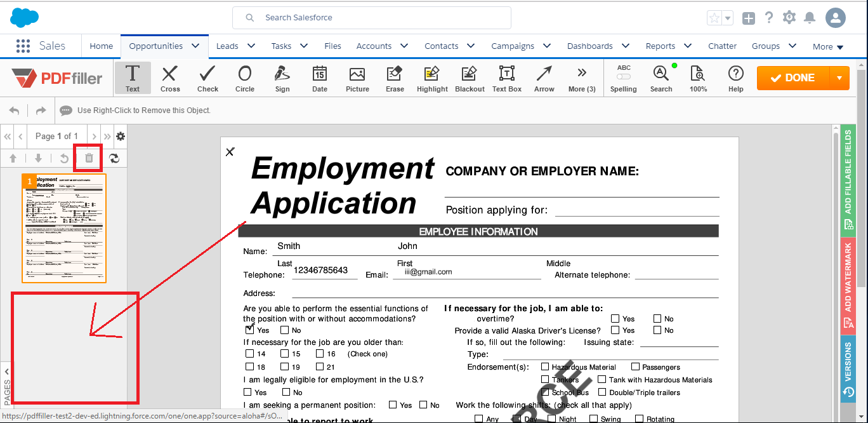Viewport: 868px width, 423px height.
Task: Expand the Accounts tab dropdown
Action: [404, 46]
